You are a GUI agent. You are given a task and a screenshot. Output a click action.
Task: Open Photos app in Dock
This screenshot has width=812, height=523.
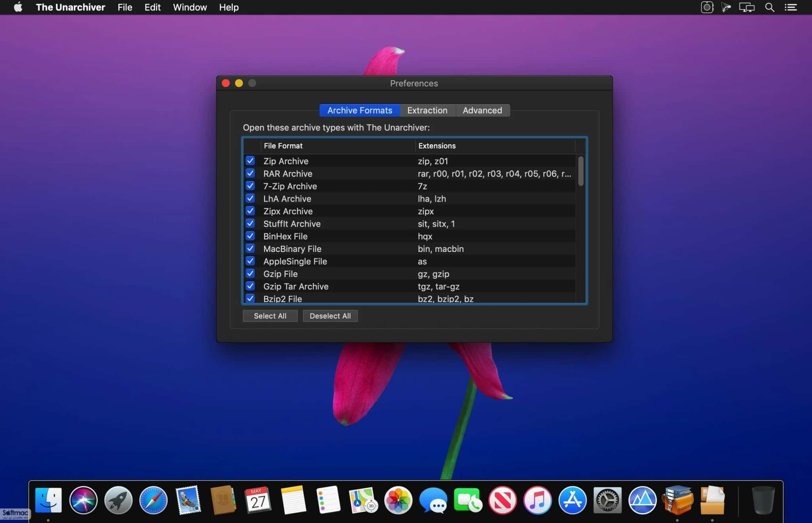(x=398, y=500)
